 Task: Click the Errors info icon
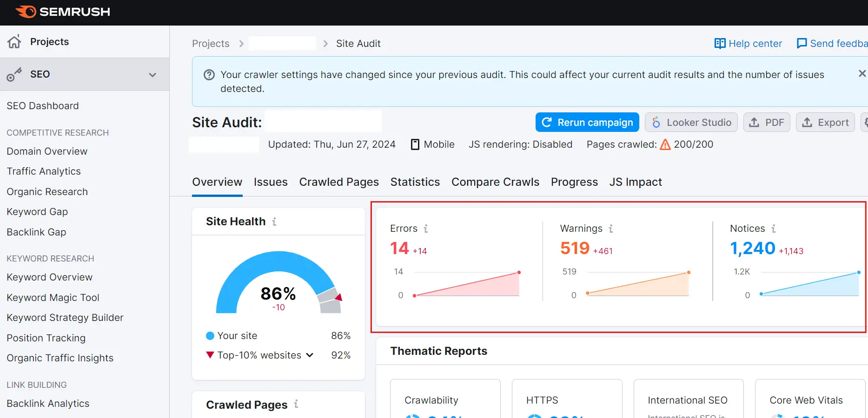coord(425,229)
